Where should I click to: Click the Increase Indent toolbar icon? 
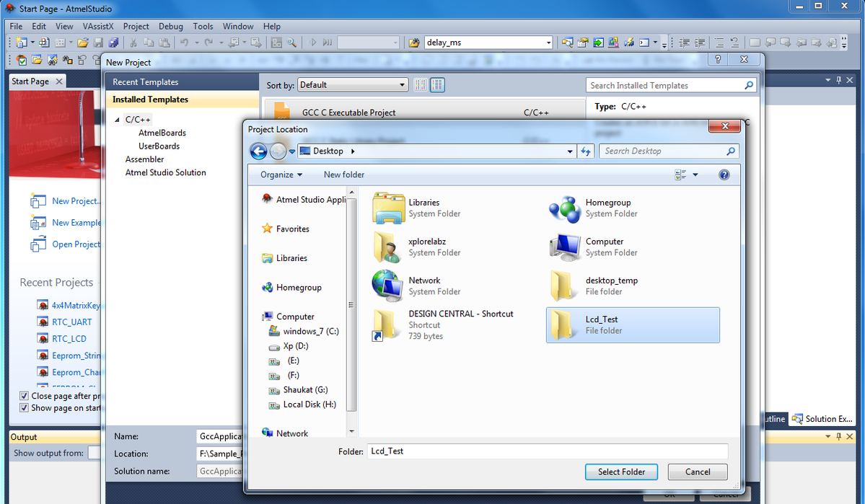click(700, 43)
